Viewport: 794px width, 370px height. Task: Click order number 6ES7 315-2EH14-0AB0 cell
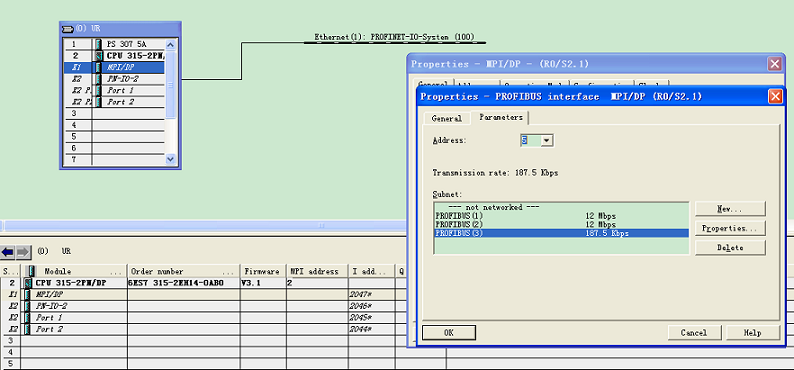(x=183, y=283)
